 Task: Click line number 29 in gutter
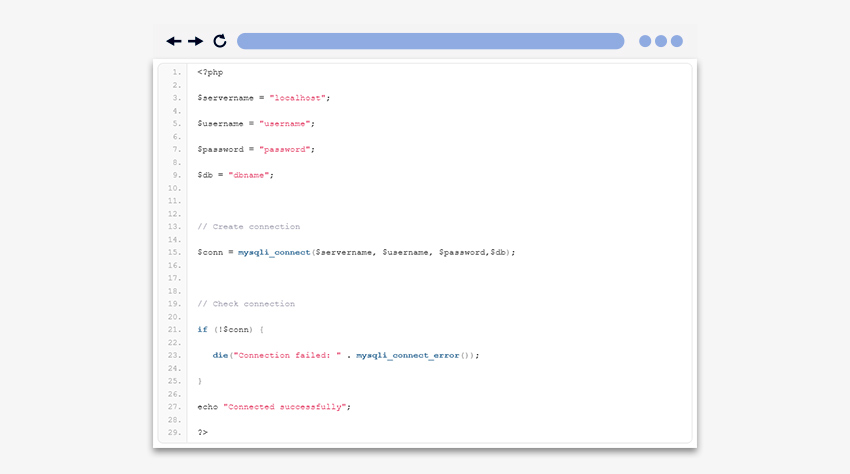174,433
